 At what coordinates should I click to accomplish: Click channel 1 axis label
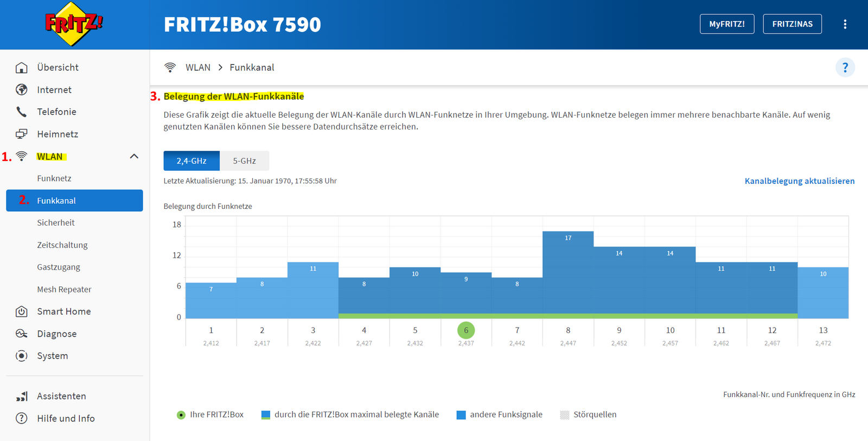tap(211, 330)
